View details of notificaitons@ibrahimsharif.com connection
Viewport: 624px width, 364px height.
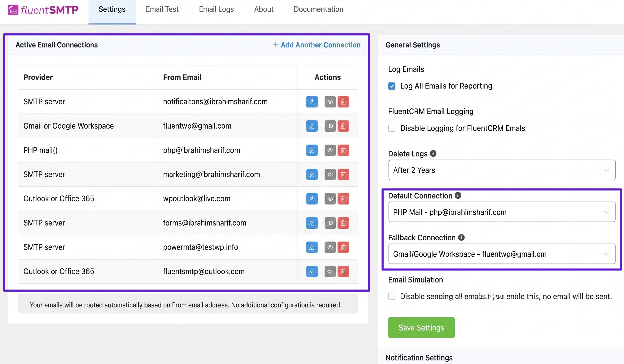[x=330, y=102]
